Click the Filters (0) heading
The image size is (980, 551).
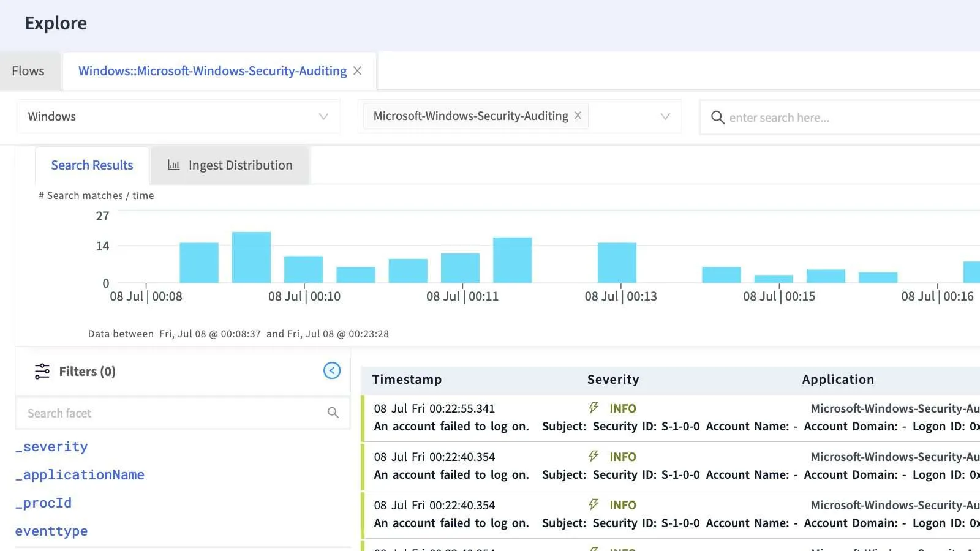[87, 372]
